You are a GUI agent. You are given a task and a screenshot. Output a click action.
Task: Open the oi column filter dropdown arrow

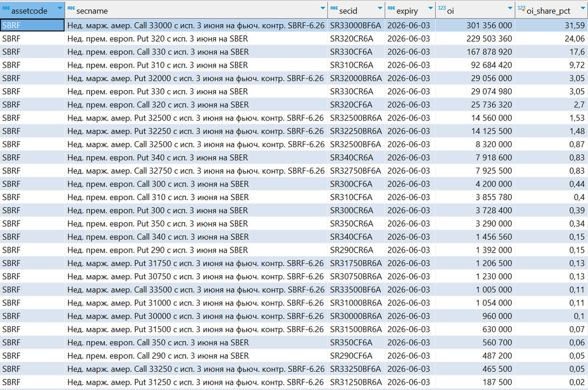pos(510,8)
